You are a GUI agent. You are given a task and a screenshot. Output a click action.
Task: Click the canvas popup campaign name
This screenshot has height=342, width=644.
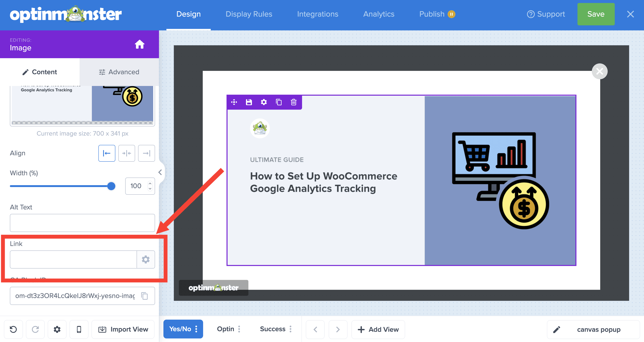pos(599,330)
